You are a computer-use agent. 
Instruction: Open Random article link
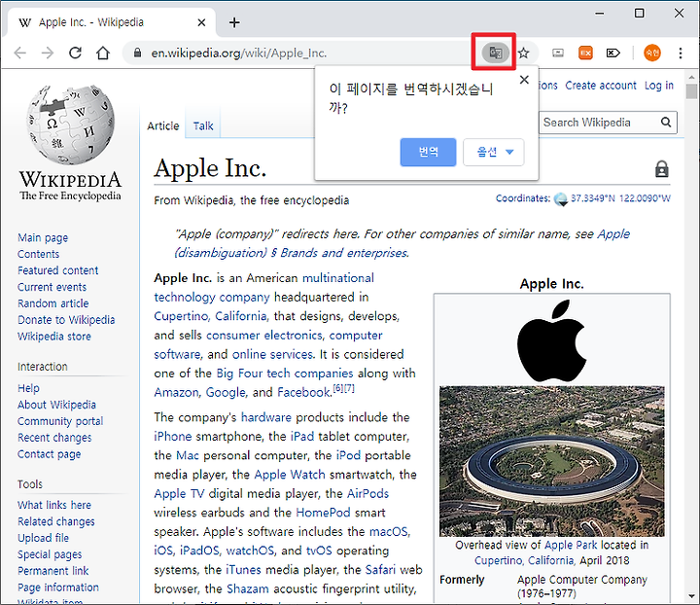[x=53, y=303]
